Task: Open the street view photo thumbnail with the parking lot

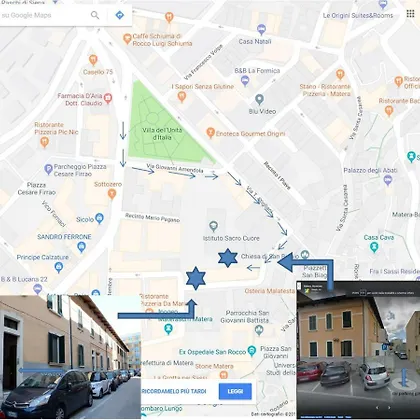Action: [x=358, y=350]
